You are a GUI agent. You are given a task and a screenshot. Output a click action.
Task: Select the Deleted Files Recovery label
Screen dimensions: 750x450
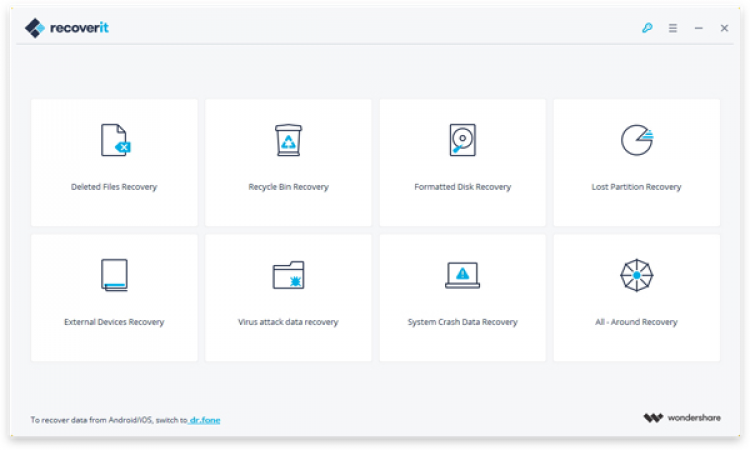[114, 187]
